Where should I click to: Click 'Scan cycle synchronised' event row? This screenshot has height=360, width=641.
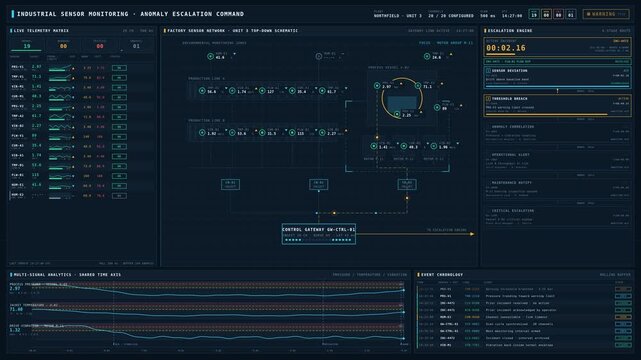[525, 324]
